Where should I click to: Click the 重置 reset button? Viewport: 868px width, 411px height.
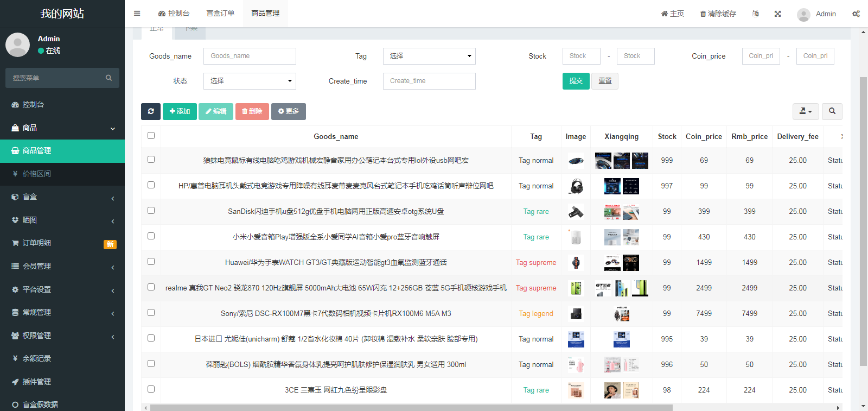[x=605, y=81]
